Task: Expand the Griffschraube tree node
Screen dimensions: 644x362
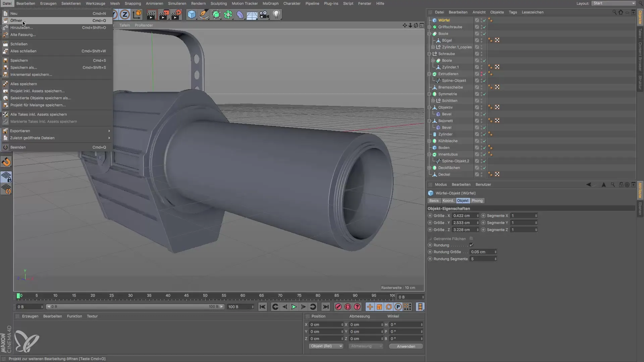Action: point(429,27)
